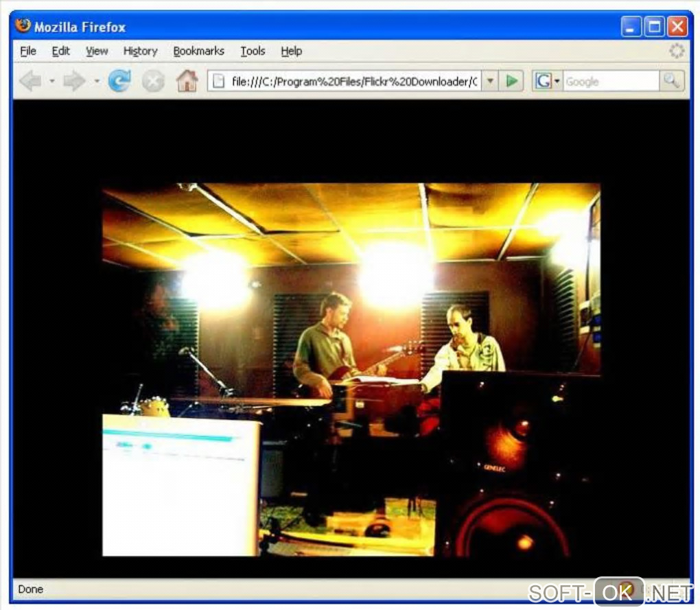Open the Bookmarks menu
The image size is (700, 610).
pos(198,51)
